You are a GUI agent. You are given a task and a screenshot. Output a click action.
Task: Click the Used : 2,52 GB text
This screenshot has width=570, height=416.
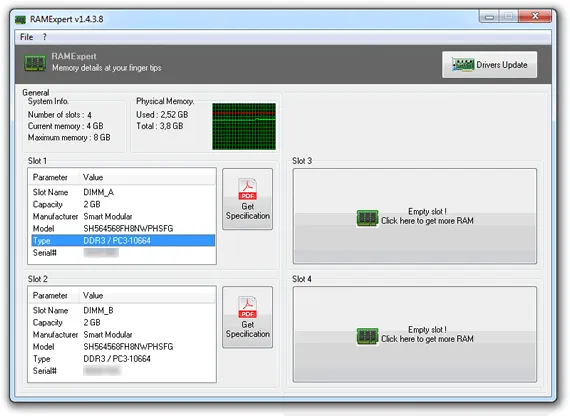point(162,115)
